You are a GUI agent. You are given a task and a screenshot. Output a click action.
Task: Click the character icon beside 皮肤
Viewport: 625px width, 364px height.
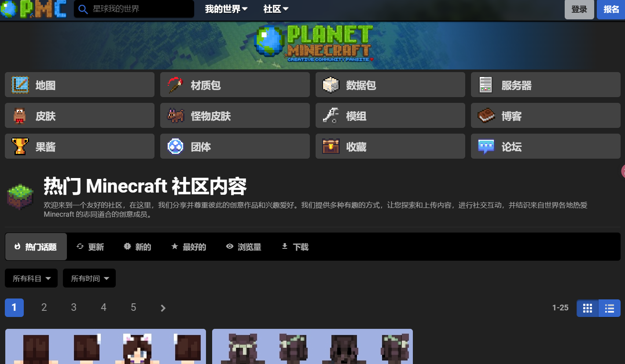(x=20, y=116)
